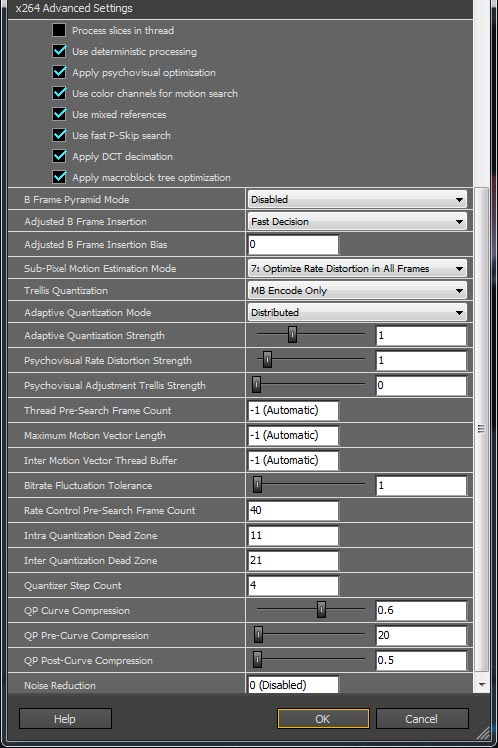Expand Sub-Pixel Motion Estimation Mode dropdown

[357, 269]
